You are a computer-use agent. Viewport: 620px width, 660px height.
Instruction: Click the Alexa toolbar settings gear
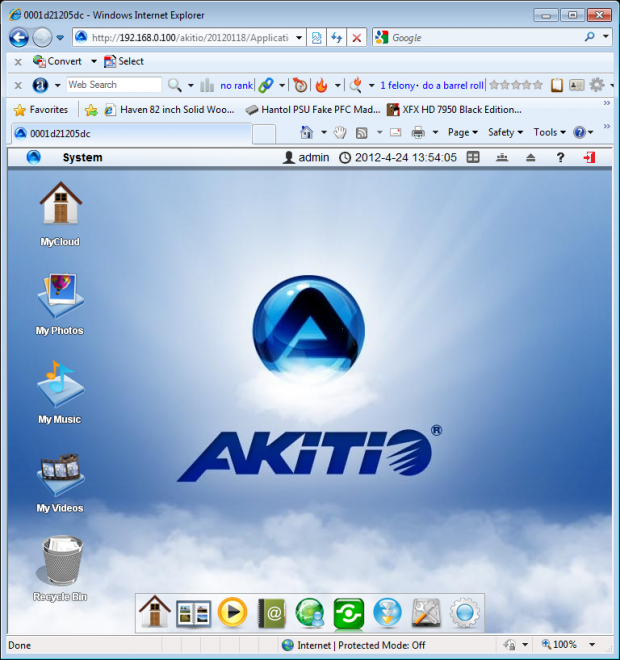tap(596, 85)
